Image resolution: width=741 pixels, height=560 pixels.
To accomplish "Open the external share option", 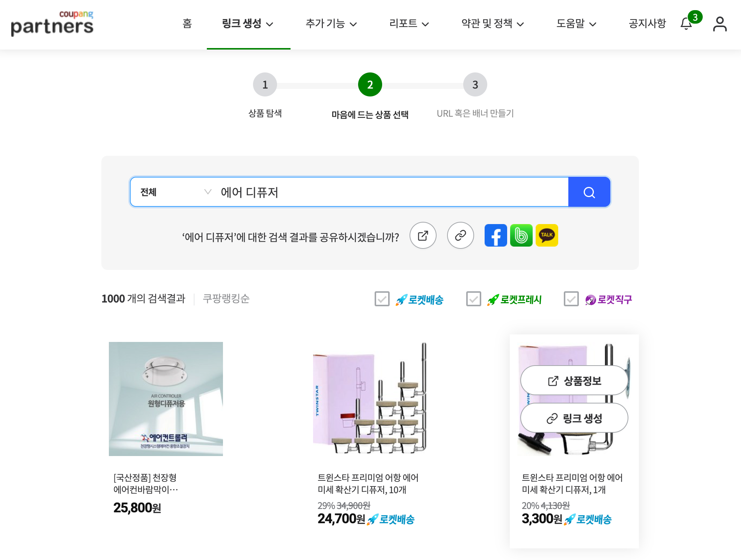I will [x=423, y=235].
